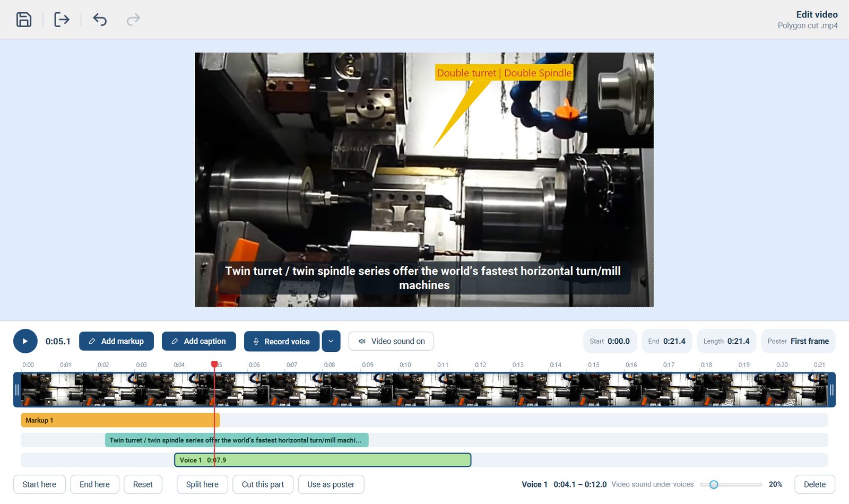849x504 pixels.
Task: Click the Start 0:00.0 field
Action: [x=610, y=341]
